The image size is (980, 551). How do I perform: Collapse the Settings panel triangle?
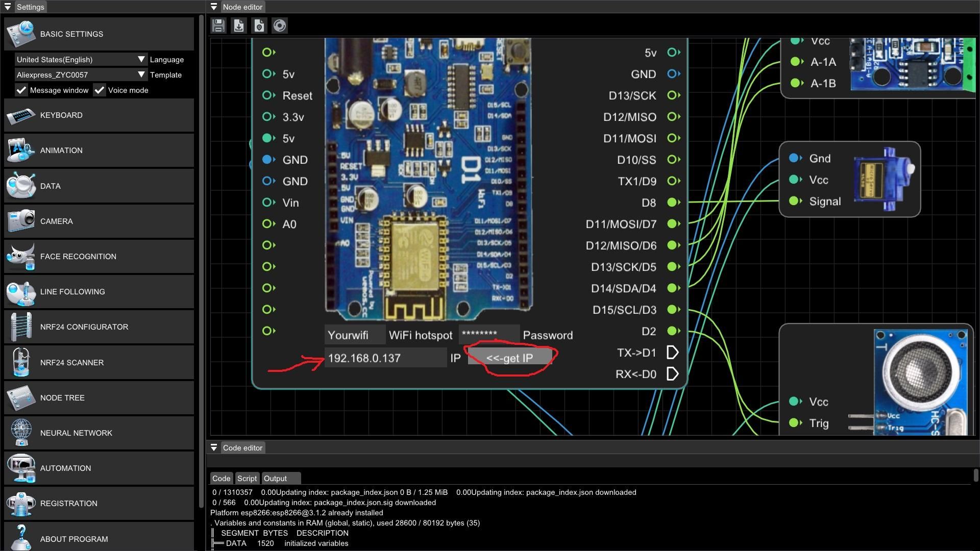click(x=8, y=7)
